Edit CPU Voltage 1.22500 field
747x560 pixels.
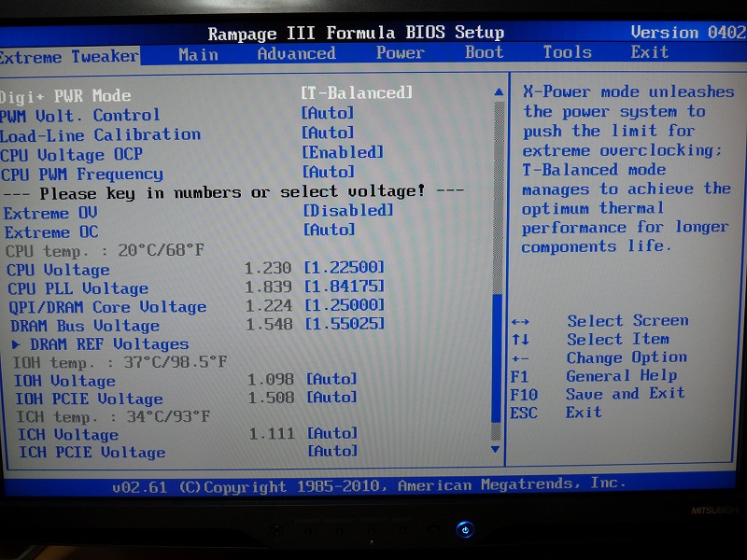[344, 267]
